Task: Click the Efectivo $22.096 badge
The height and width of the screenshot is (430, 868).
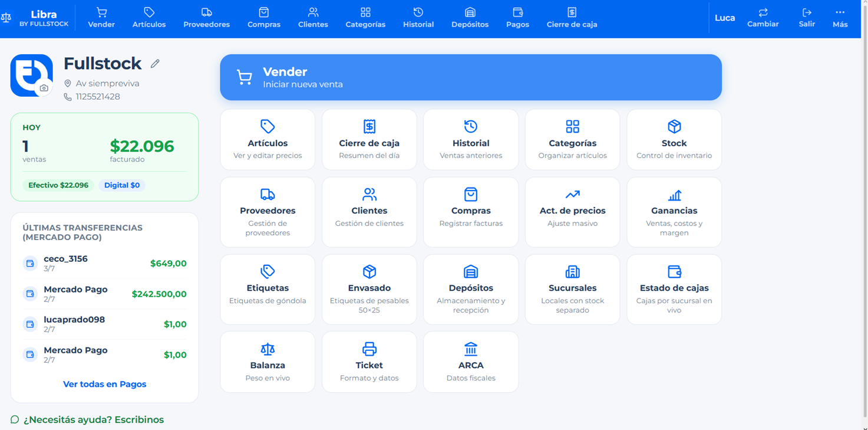Action: coord(58,185)
